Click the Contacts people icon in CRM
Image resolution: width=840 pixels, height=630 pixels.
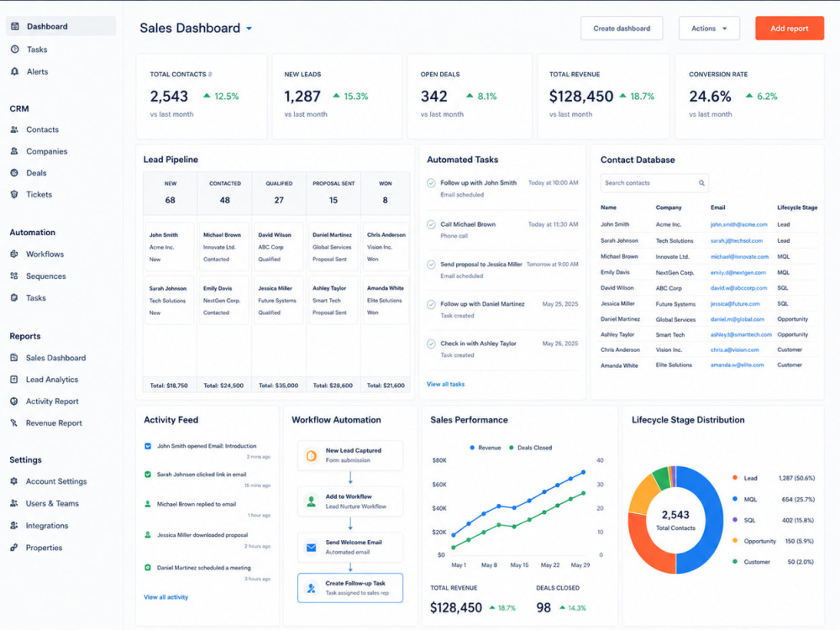pyautogui.click(x=14, y=129)
